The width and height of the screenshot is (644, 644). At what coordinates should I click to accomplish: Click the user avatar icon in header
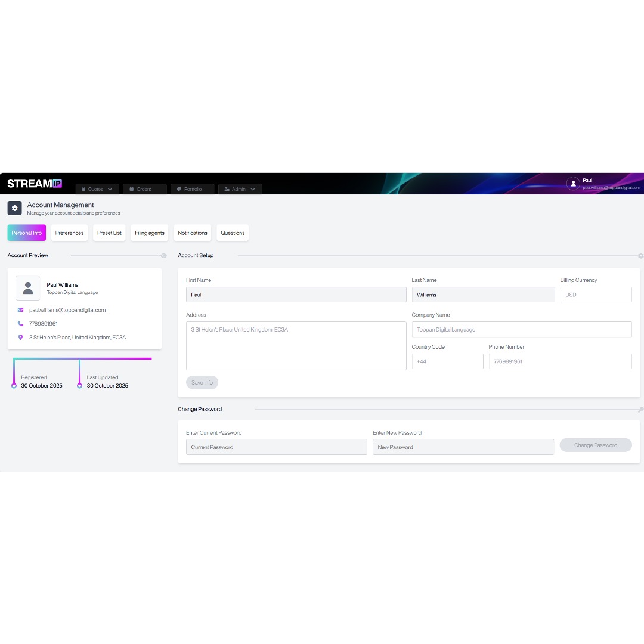(x=573, y=184)
